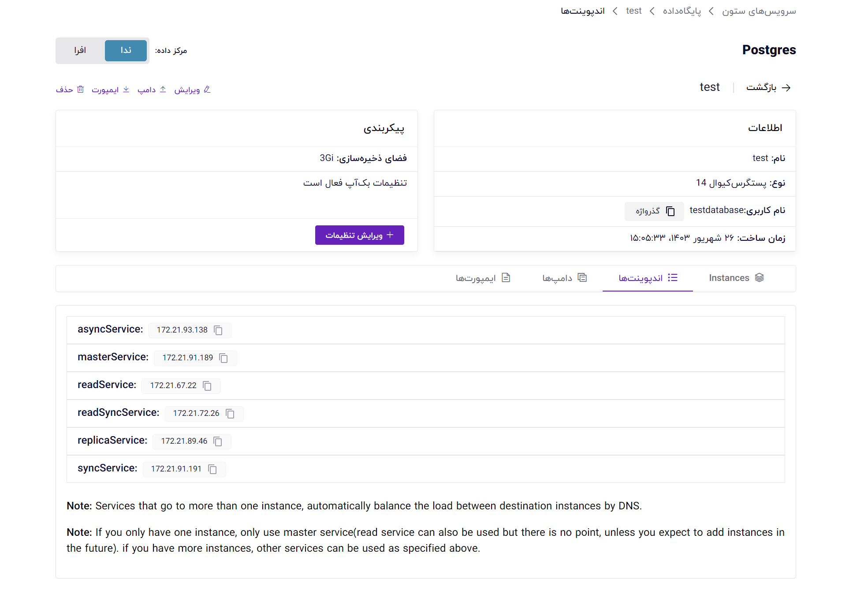This screenshot has height=613, width=868.
Task: Copy the masterService IP address
Action: (224, 358)
